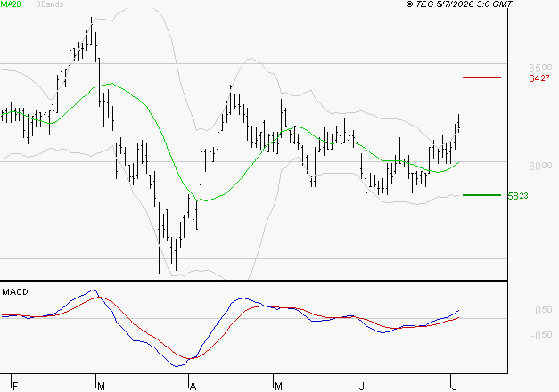Click the F month marker on timeline
The image size is (559, 392).
pos(15,386)
